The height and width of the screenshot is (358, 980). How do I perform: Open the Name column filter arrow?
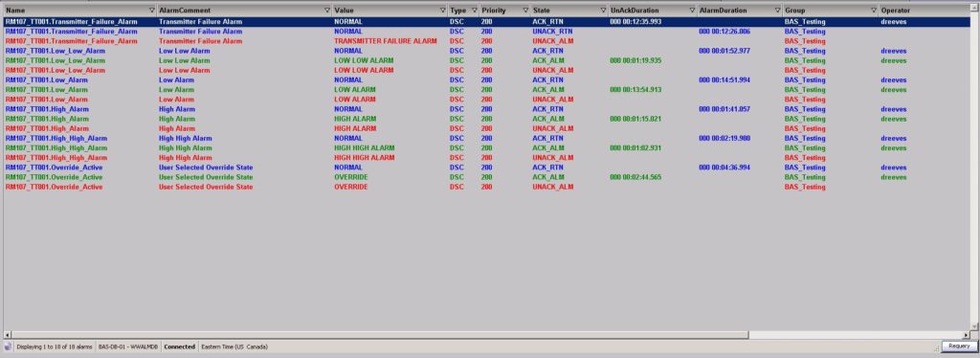point(152,11)
